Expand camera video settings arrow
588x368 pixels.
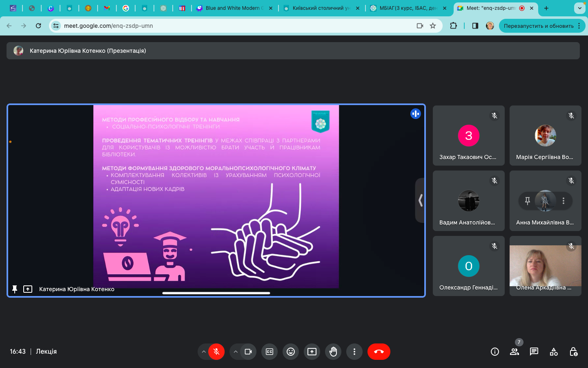236,352
